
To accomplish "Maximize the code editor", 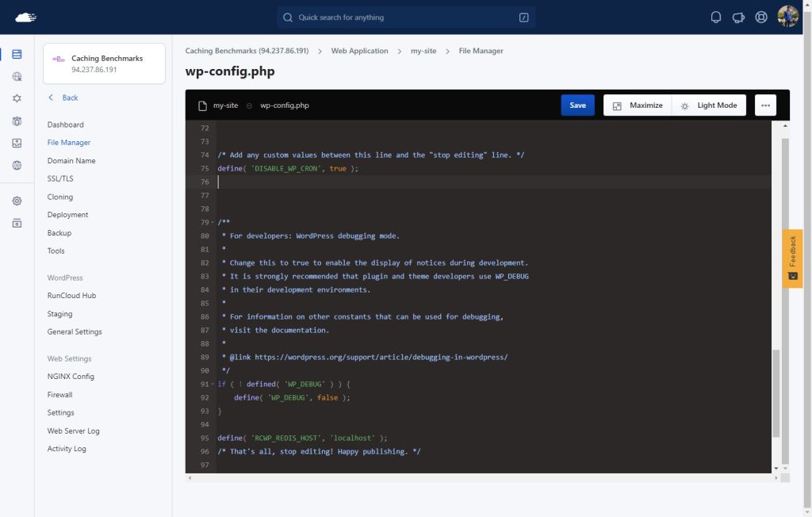I will 638,105.
